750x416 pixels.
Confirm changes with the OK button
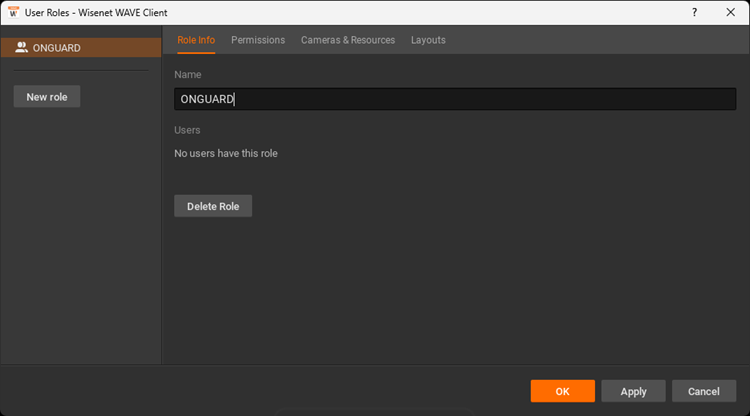point(562,391)
